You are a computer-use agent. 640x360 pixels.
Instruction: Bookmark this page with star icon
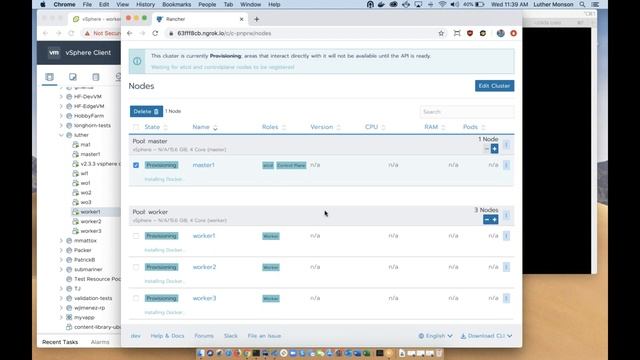pos(441,33)
